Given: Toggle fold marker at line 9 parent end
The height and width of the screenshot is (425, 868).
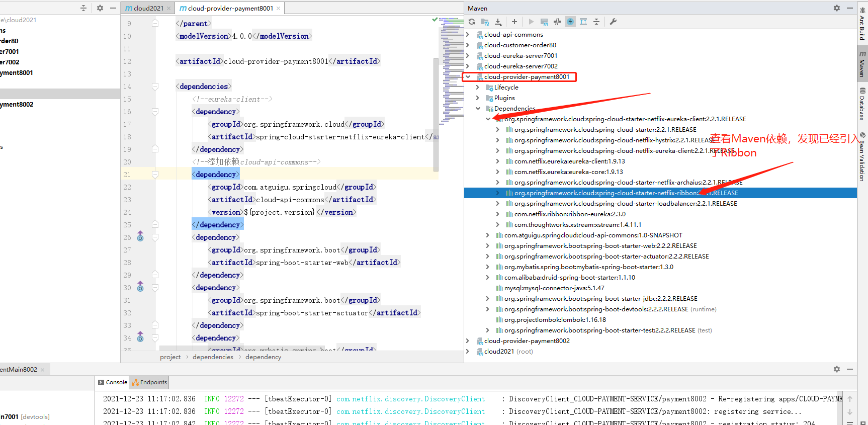Looking at the screenshot, I should (x=155, y=23).
